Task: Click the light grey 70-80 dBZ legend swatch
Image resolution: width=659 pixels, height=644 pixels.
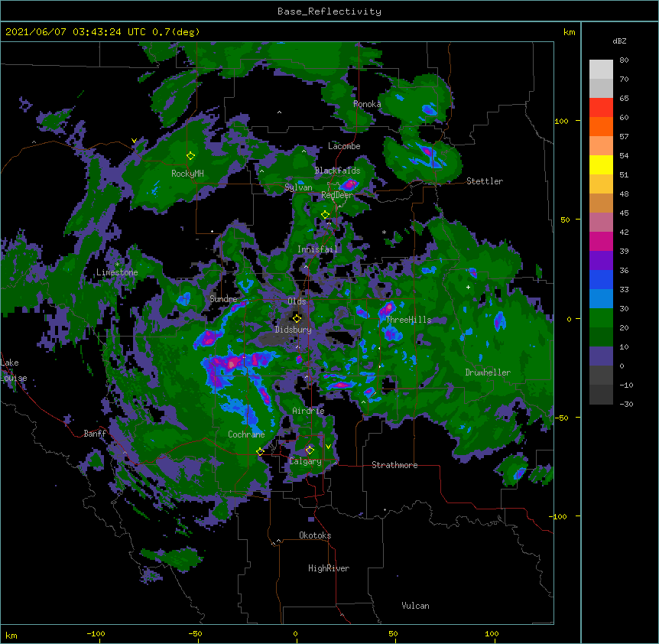Action: point(601,70)
